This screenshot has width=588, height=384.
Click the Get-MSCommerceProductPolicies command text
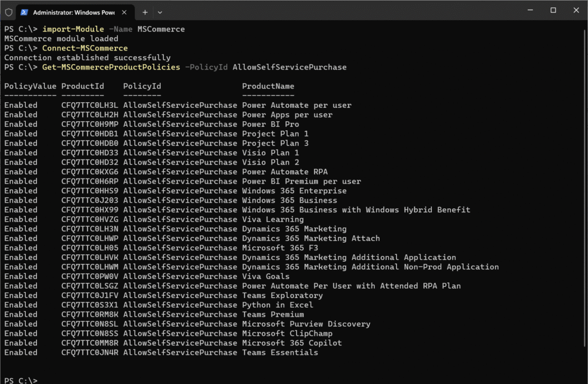coord(111,67)
